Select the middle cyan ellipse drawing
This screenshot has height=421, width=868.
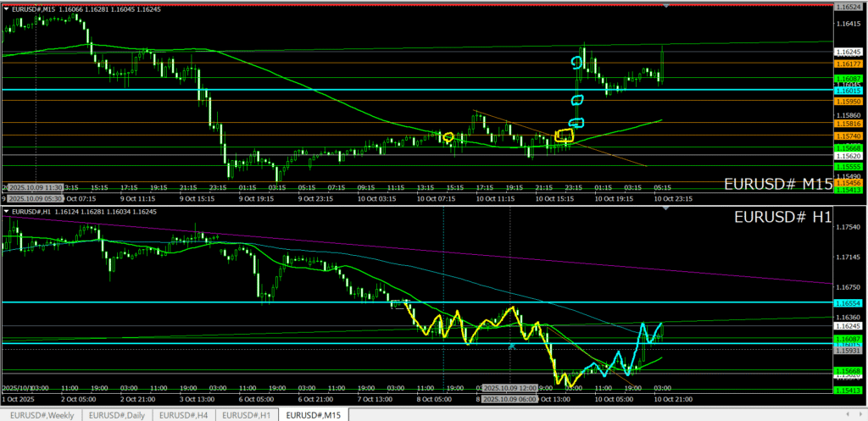(x=578, y=100)
